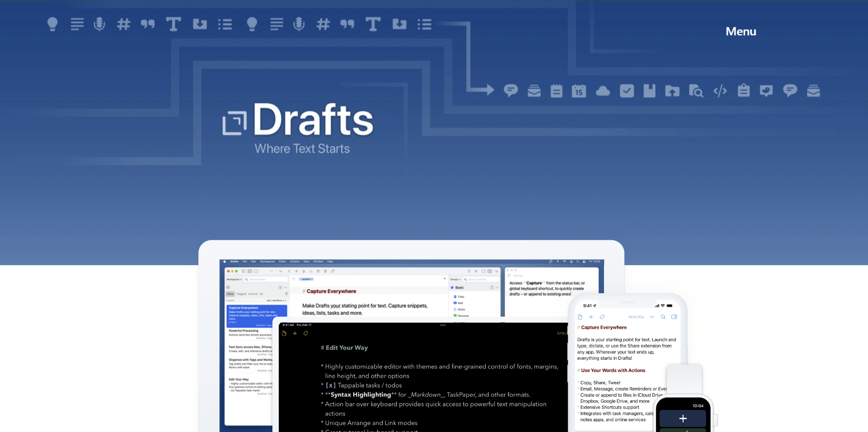Open the Workspaces menu on Mac
This screenshot has width=868, height=432.
click(267, 261)
